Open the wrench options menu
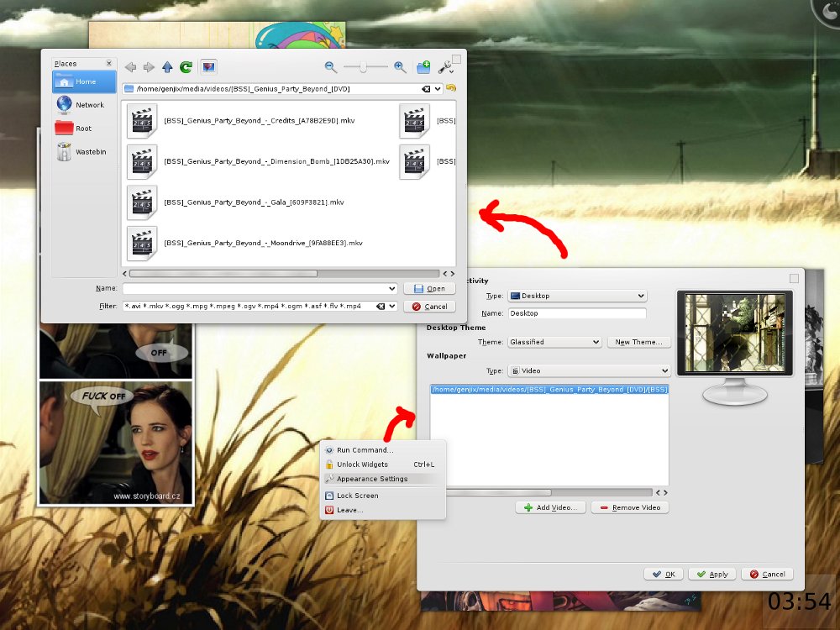Image resolution: width=840 pixels, height=630 pixels. coord(446,68)
